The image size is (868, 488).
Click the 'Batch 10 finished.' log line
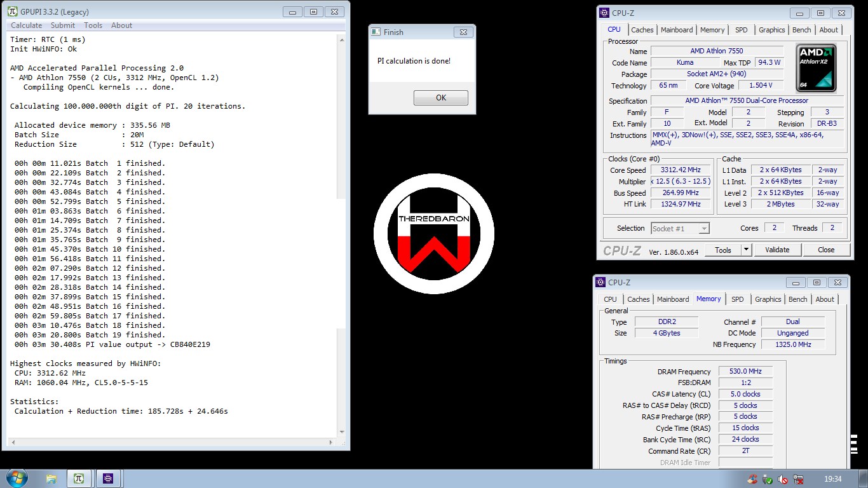point(90,249)
